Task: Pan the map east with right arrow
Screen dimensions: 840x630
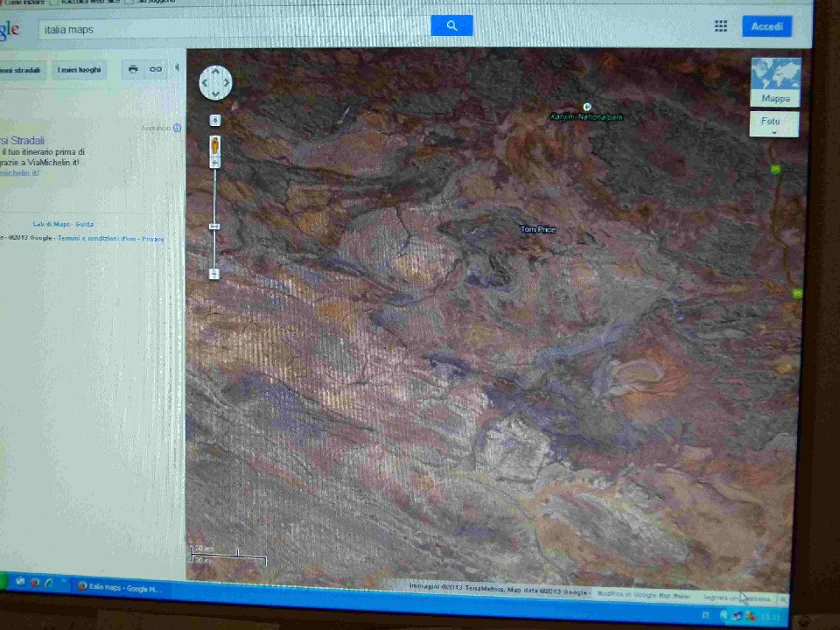Action: click(x=227, y=82)
